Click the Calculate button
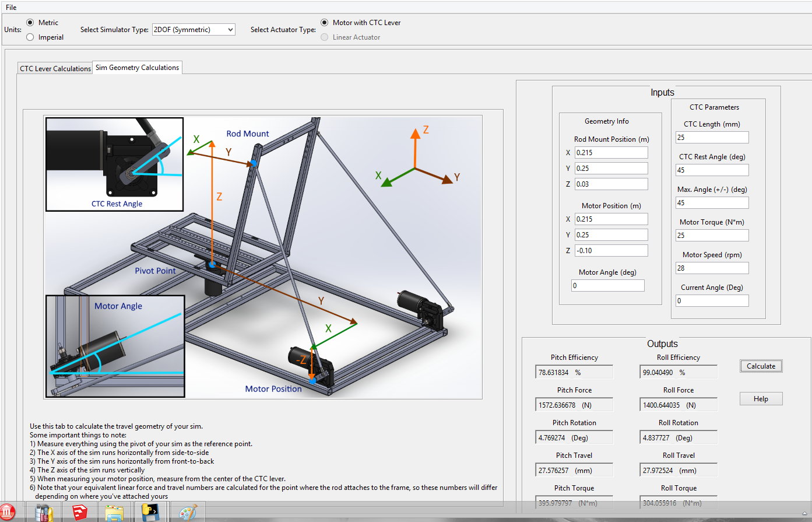812x522 pixels. coord(761,366)
